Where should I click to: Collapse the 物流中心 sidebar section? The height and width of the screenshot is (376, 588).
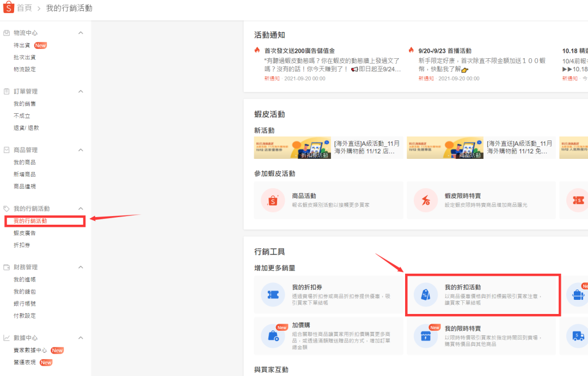pos(81,32)
